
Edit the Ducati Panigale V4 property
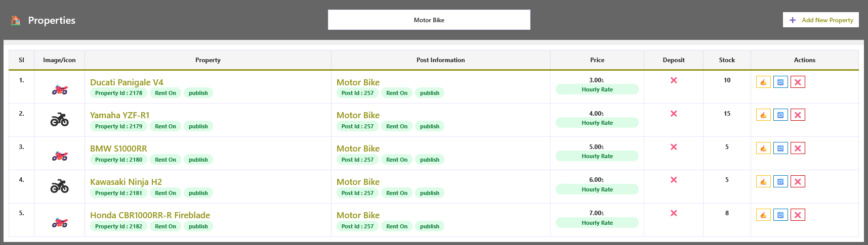pyautogui.click(x=763, y=82)
